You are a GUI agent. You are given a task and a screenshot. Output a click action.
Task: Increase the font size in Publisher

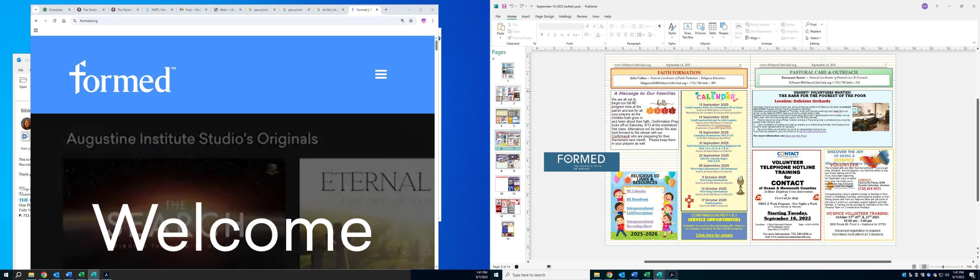(588, 27)
